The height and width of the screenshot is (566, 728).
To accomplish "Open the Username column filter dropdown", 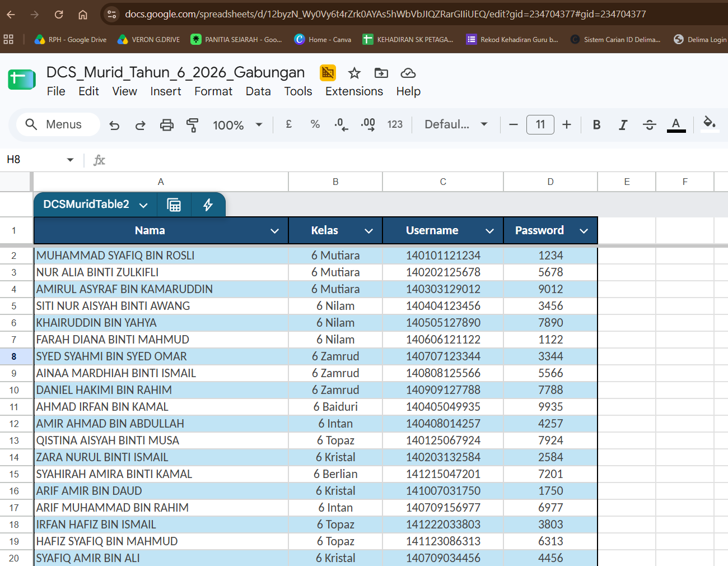I will click(x=489, y=231).
